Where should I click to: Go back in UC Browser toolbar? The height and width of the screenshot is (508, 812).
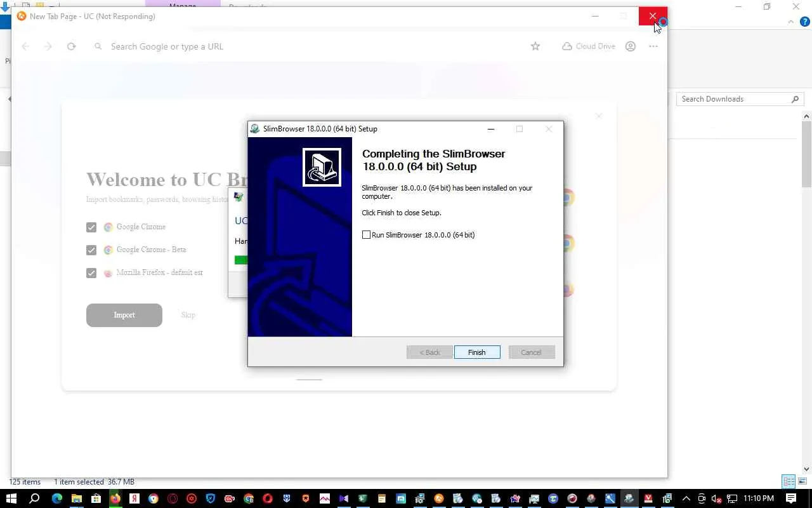(x=25, y=46)
